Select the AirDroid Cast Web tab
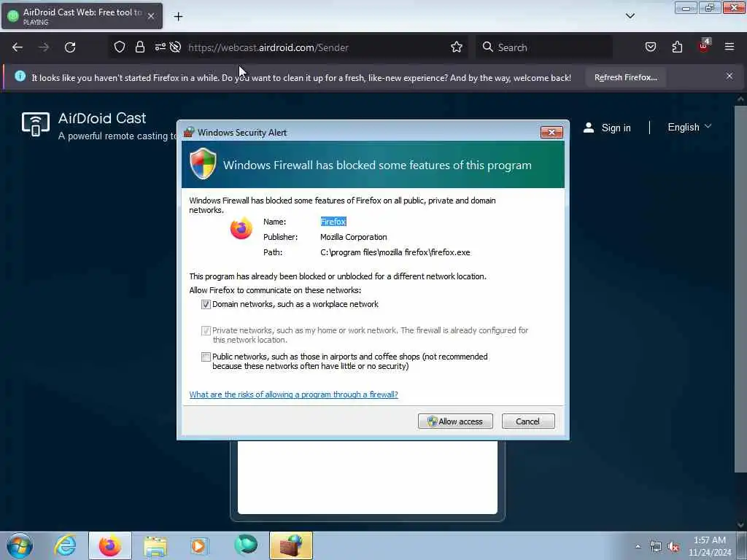747x560 pixels. (82, 16)
